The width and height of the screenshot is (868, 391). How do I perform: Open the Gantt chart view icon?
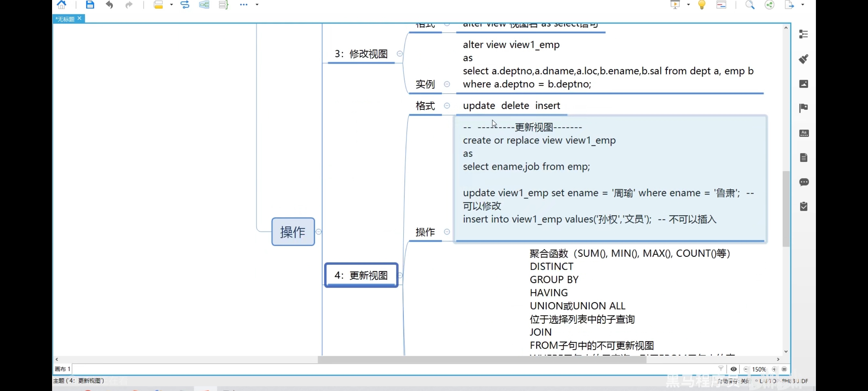tap(721, 5)
